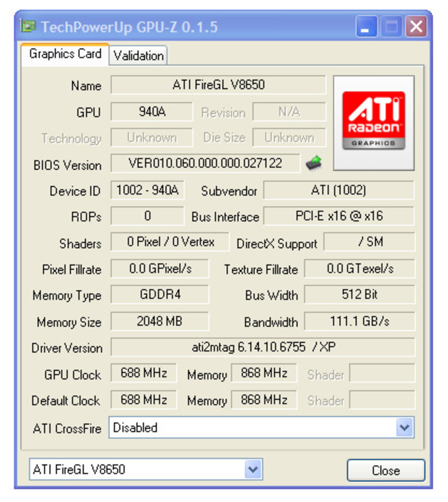Click the "Default Clock" label
This screenshot has width=448, height=502.
[66, 401]
